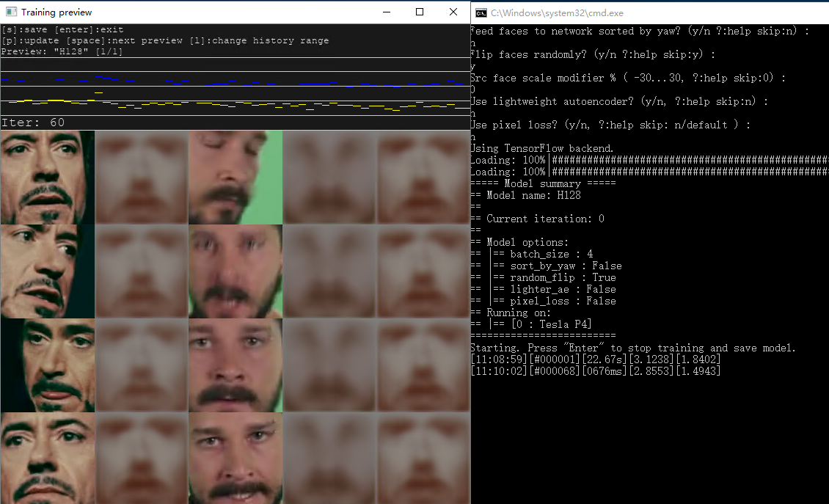Select blurry bearded face on green background
The height and width of the screenshot is (504, 829).
[235, 271]
